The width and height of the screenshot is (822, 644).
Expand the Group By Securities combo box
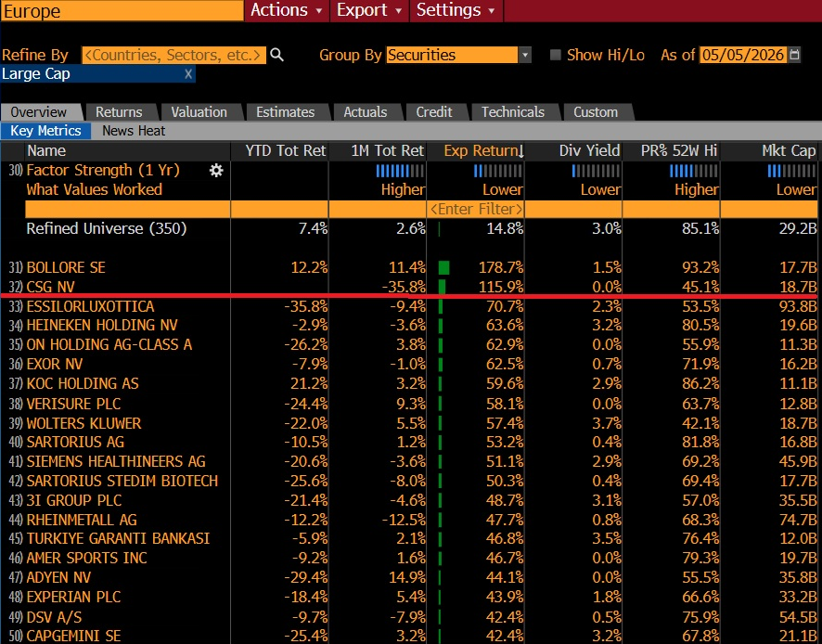coord(458,55)
